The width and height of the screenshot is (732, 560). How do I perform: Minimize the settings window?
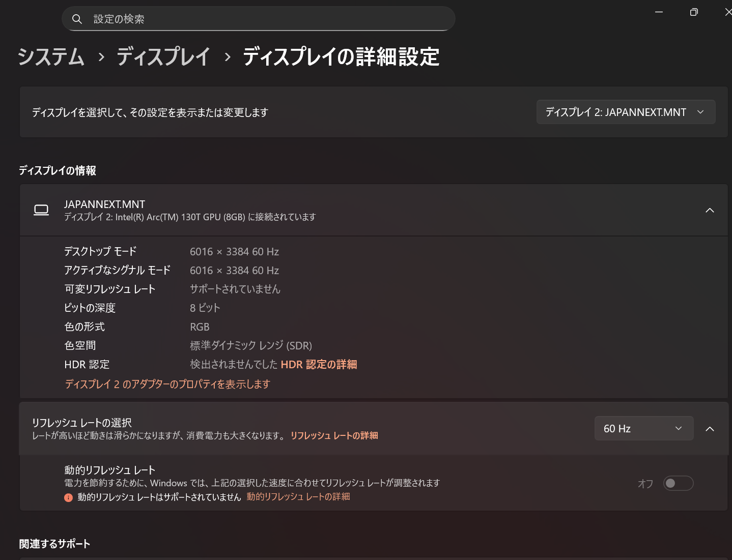pos(659,12)
